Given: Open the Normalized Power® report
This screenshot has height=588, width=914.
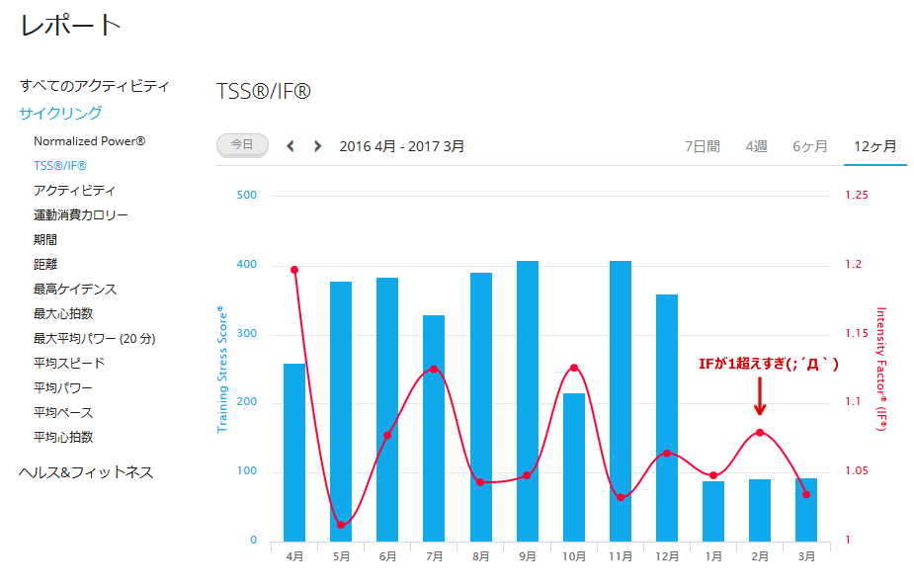Looking at the screenshot, I should pyautogui.click(x=89, y=141).
